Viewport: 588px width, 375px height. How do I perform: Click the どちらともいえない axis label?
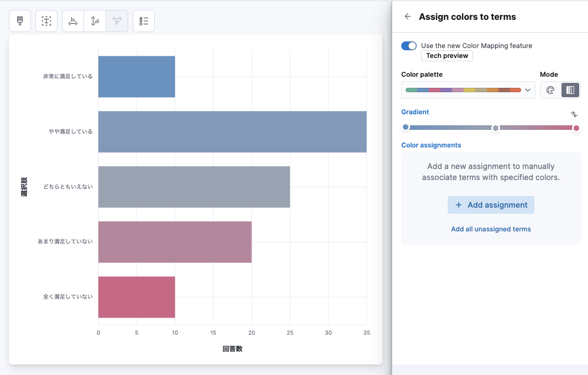68,187
